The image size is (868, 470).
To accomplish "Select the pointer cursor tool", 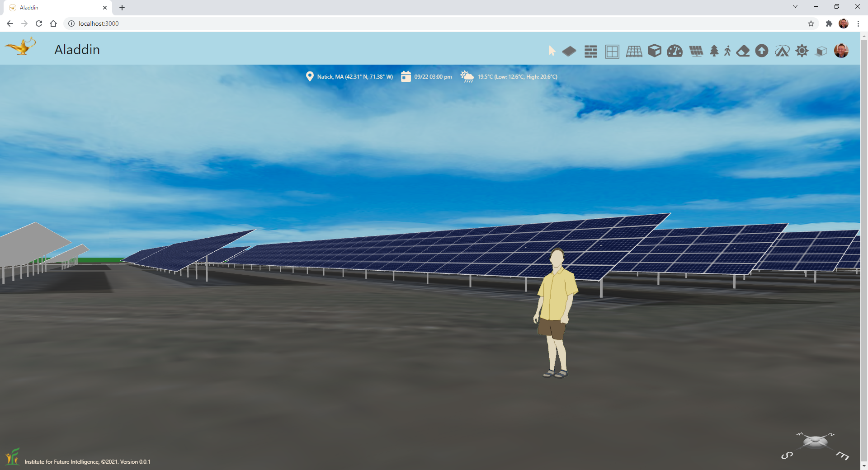I will pos(552,51).
